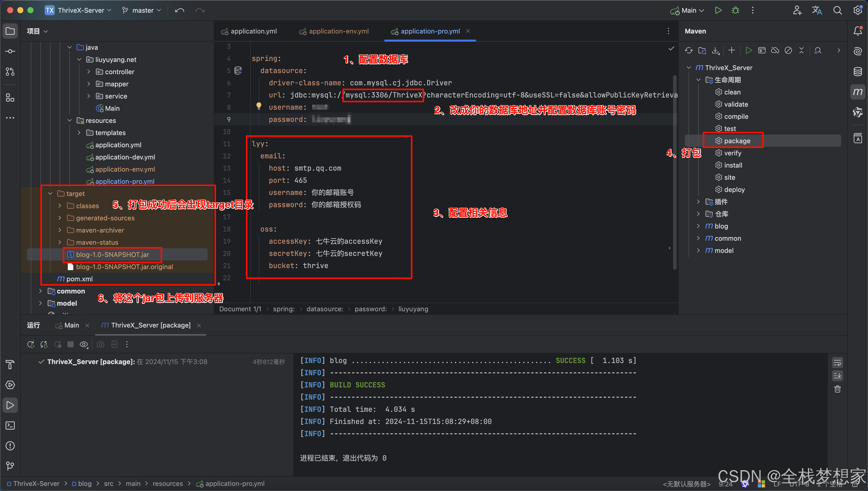Viewport: 868px width, 491px height.
Task: Open the master branch dropdown
Action: [x=142, y=10]
